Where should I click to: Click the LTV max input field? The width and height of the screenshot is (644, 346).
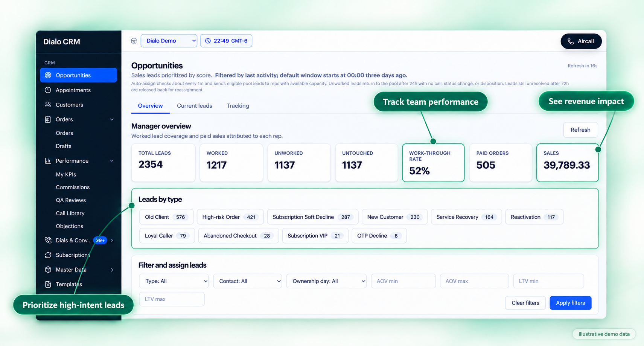pyautogui.click(x=172, y=299)
